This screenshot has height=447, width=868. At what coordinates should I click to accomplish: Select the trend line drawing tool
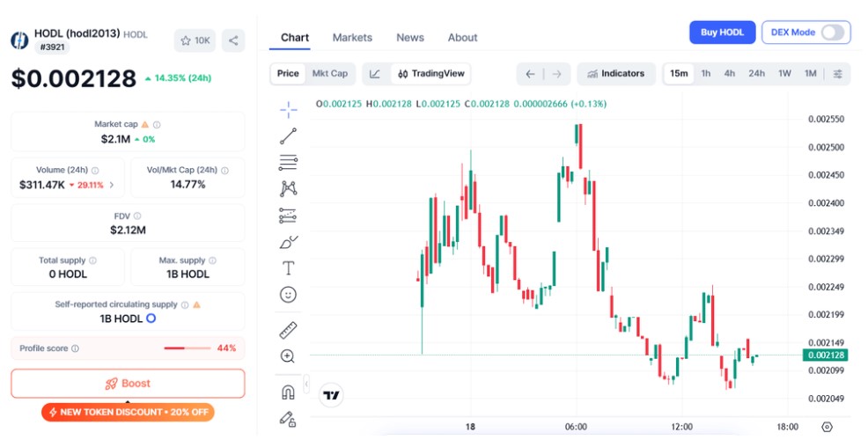288,136
